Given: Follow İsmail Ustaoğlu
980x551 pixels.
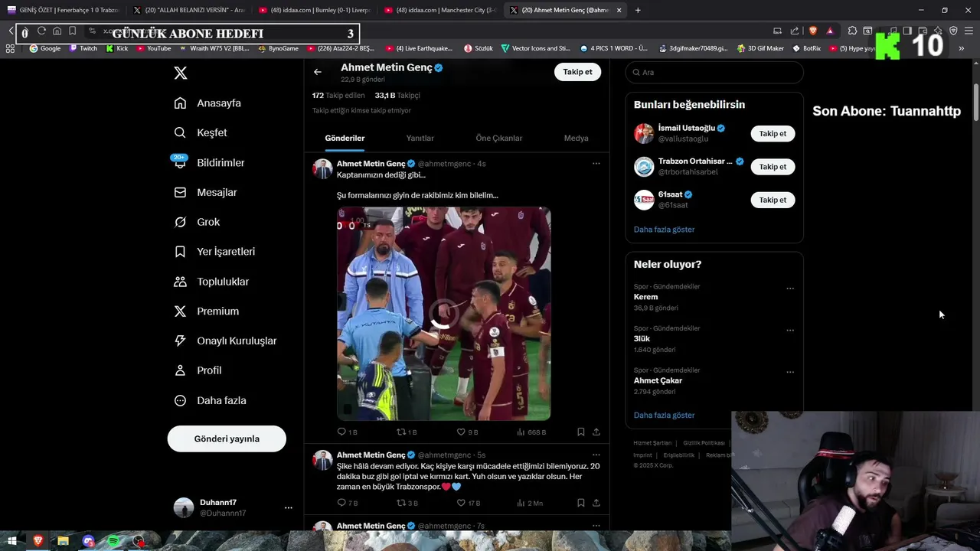Looking at the screenshot, I should coord(773,133).
